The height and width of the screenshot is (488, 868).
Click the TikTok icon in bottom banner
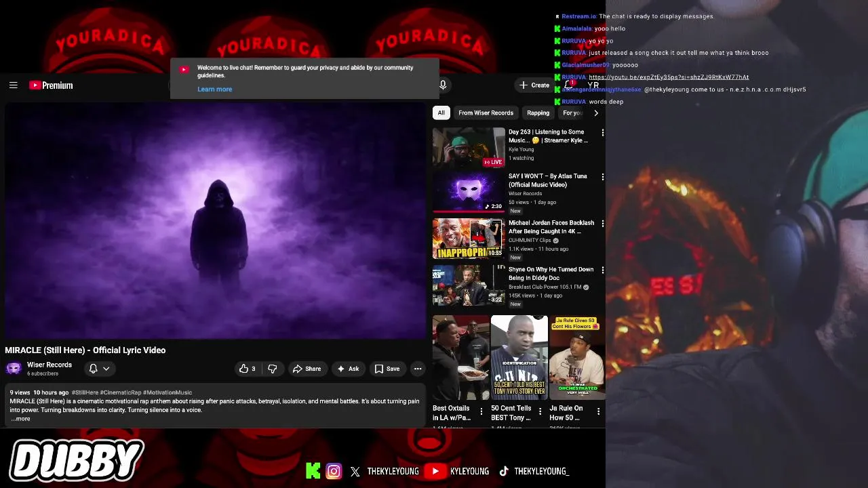(x=504, y=472)
